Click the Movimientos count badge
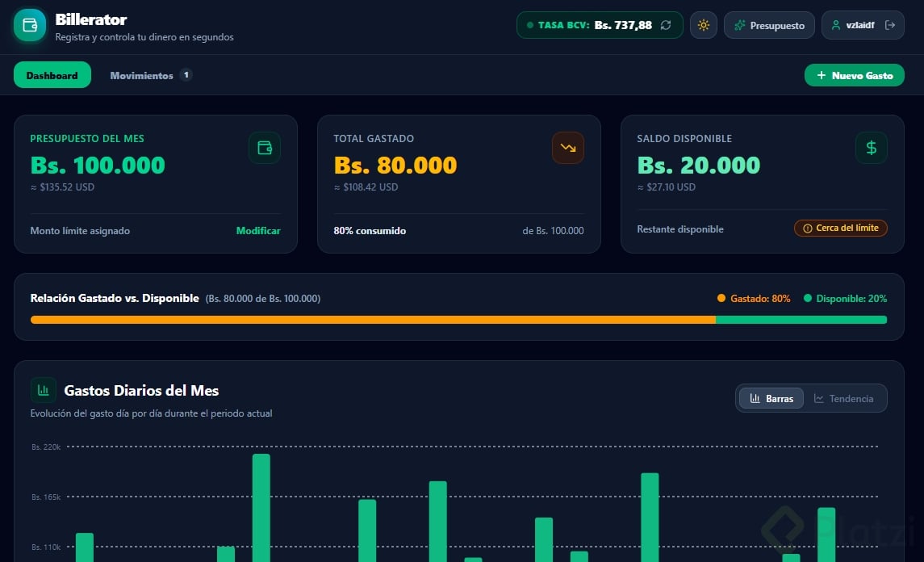The width and height of the screenshot is (924, 562). pos(186,75)
